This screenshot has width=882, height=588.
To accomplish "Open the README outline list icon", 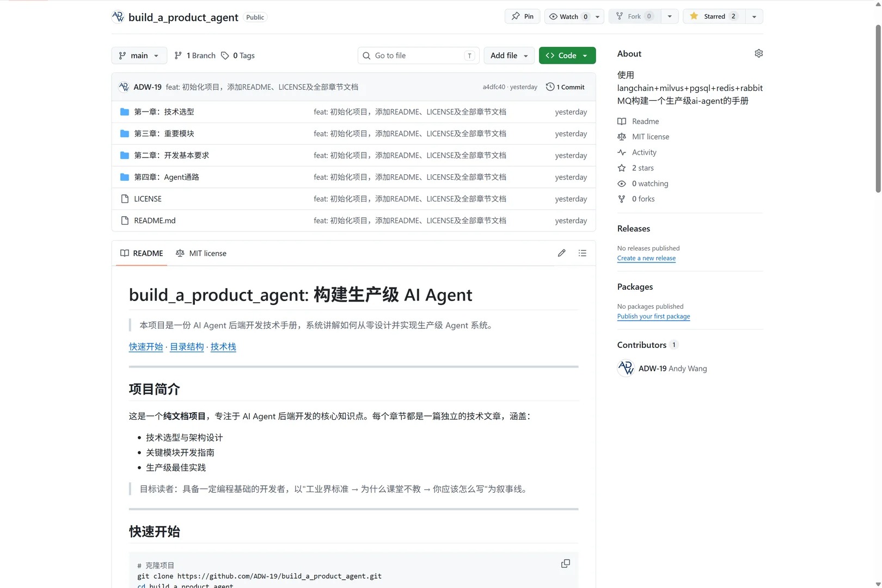I will click(x=583, y=253).
